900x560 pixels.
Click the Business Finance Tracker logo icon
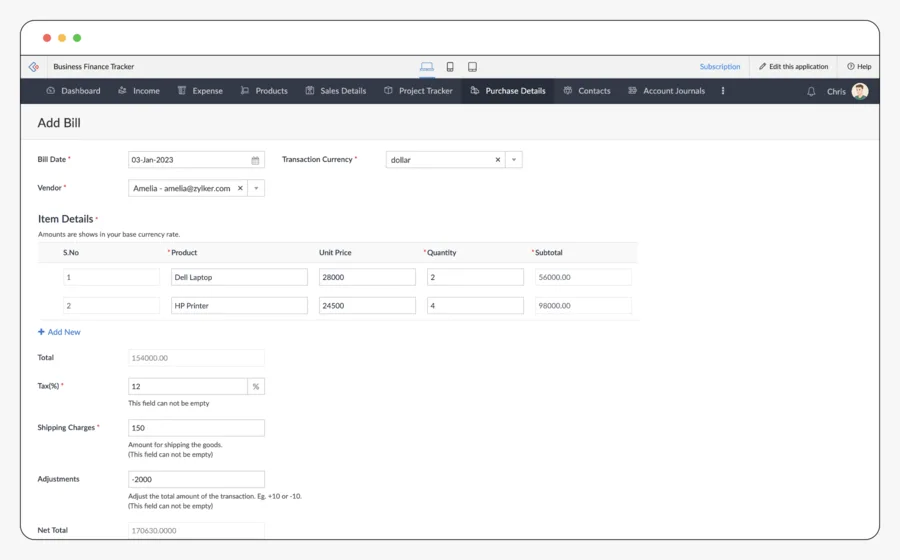coord(34,67)
